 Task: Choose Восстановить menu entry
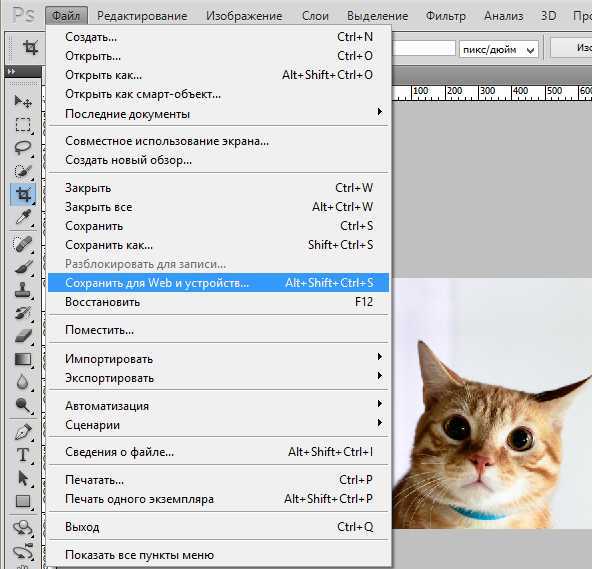click(218, 302)
